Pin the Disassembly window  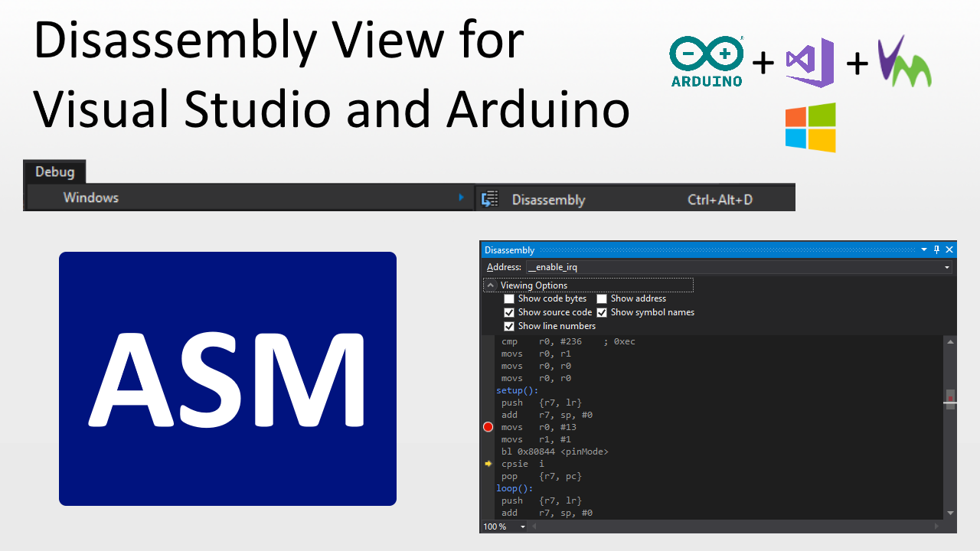click(x=936, y=249)
